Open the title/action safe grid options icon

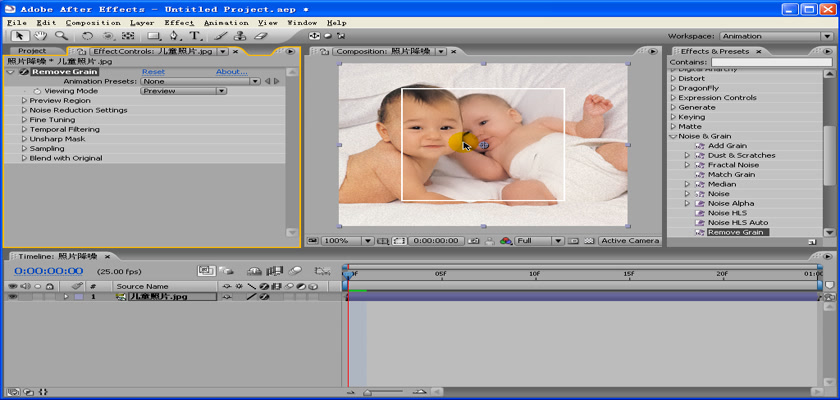tap(383, 241)
